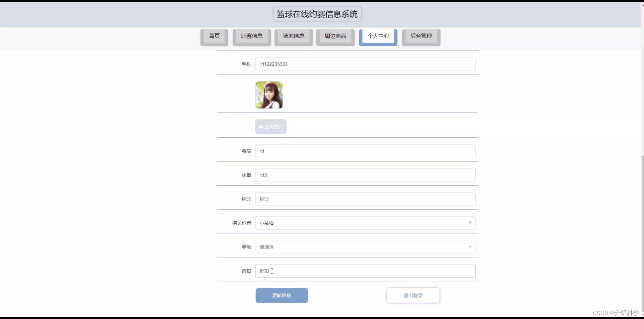The image size is (644, 319).
Task: View 周边商品 page
Action: point(335,36)
